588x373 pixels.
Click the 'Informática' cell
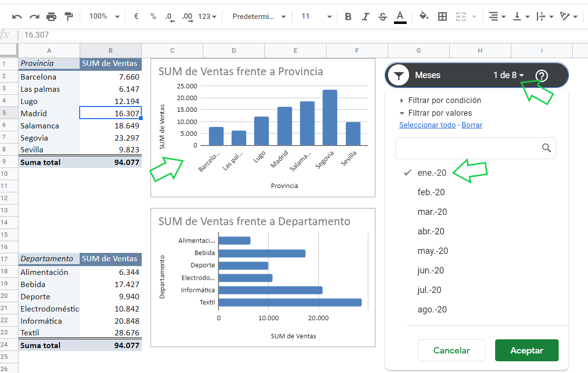pyautogui.click(x=49, y=321)
